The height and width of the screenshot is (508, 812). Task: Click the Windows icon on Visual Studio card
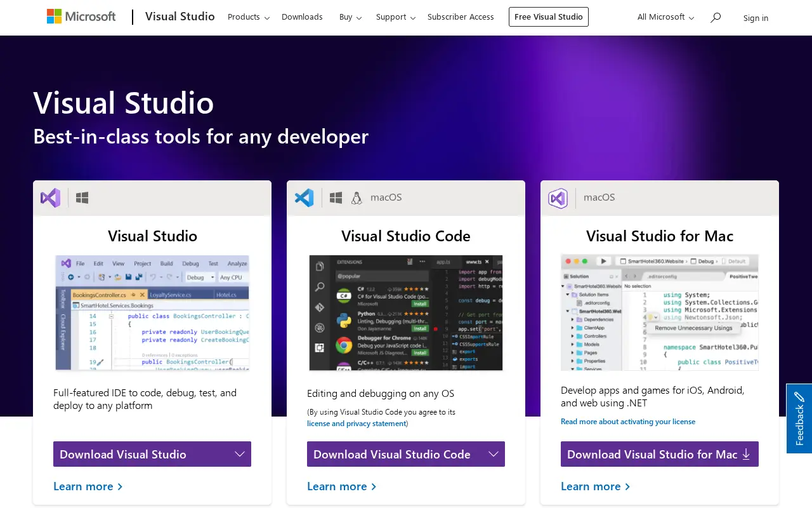[x=82, y=197]
